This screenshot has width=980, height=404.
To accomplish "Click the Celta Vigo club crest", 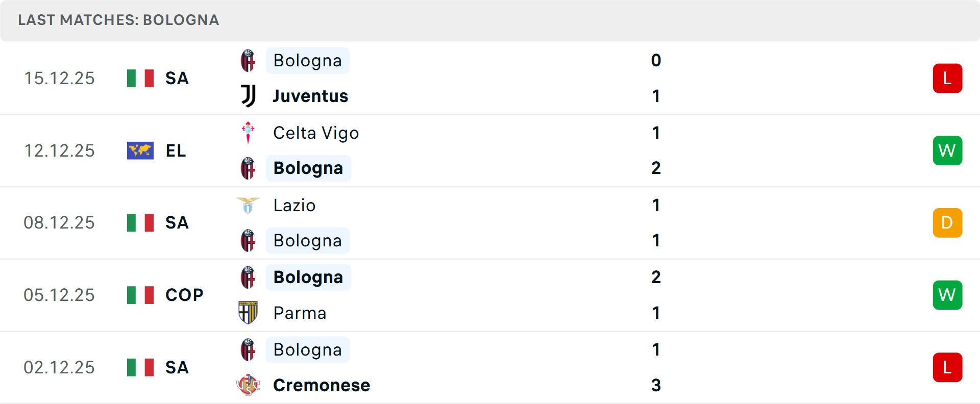I will tap(248, 133).
